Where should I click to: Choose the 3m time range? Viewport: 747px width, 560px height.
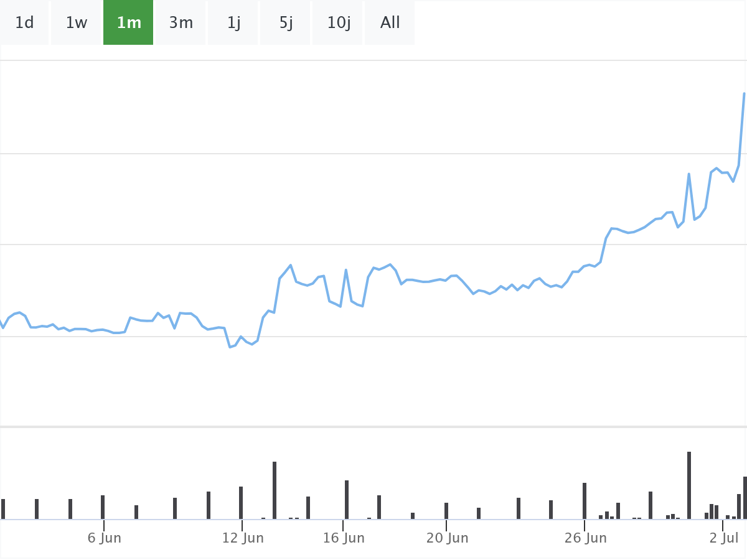(181, 23)
